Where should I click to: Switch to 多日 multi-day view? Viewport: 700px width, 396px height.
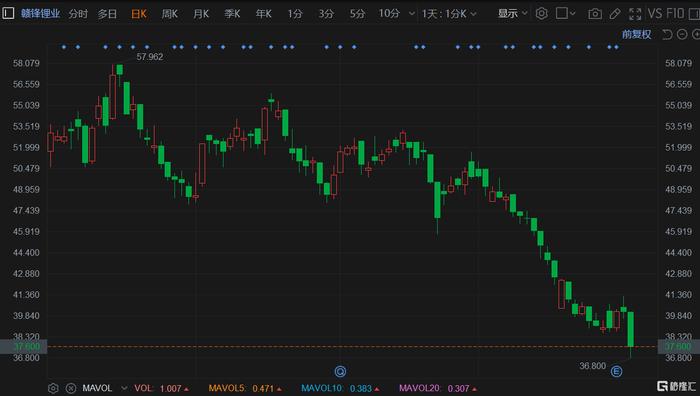107,14
